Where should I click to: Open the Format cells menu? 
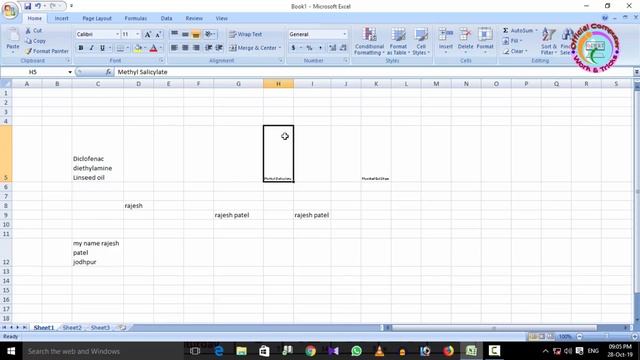tap(485, 40)
